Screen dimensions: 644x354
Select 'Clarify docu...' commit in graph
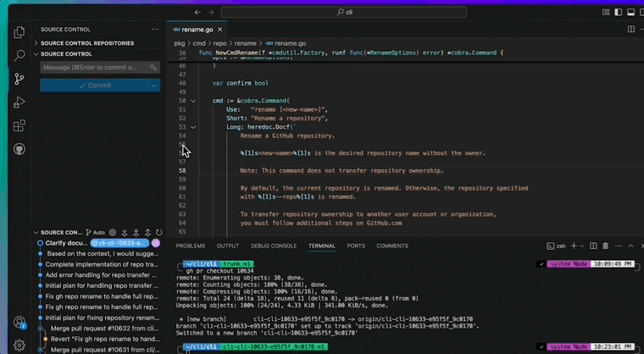tap(66, 243)
